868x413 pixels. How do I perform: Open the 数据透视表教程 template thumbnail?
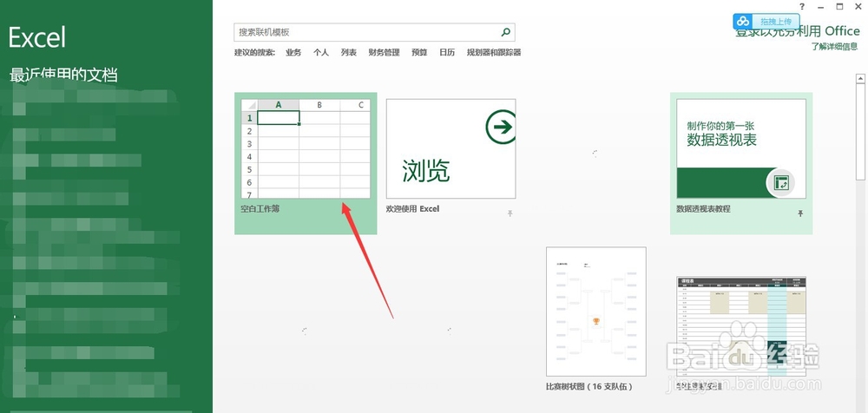pos(741,149)
